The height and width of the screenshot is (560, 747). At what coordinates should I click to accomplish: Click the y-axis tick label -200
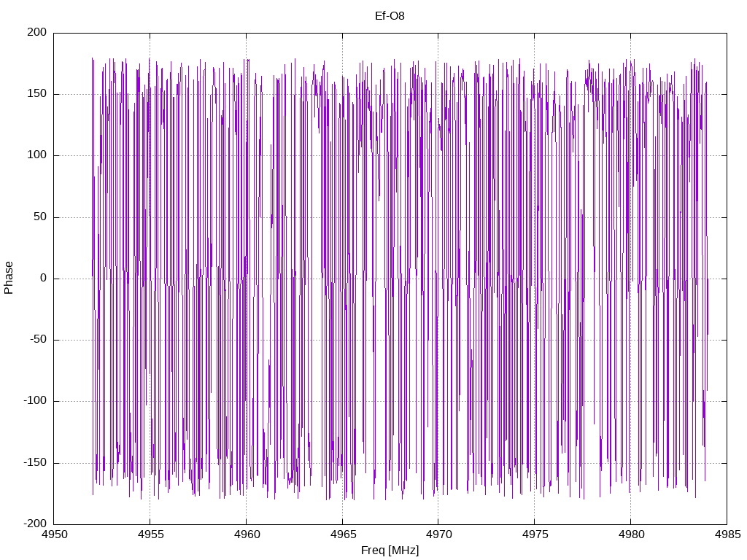point(35,524)
